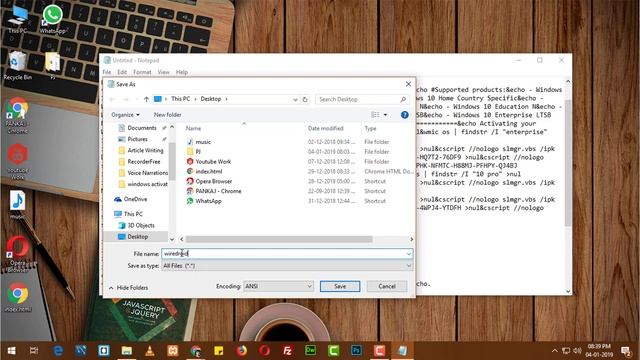
Task: Launch Firefox from the taskbar
Action: pos(242,351)
